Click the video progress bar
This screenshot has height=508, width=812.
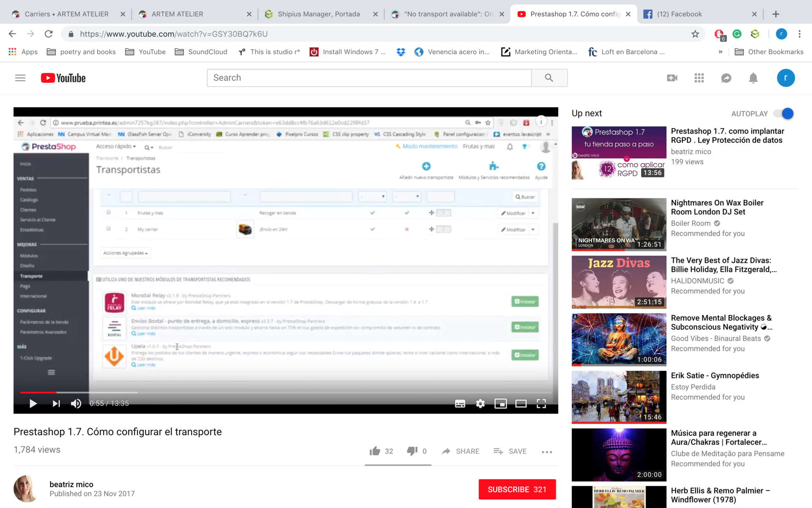tap(254, 392)
